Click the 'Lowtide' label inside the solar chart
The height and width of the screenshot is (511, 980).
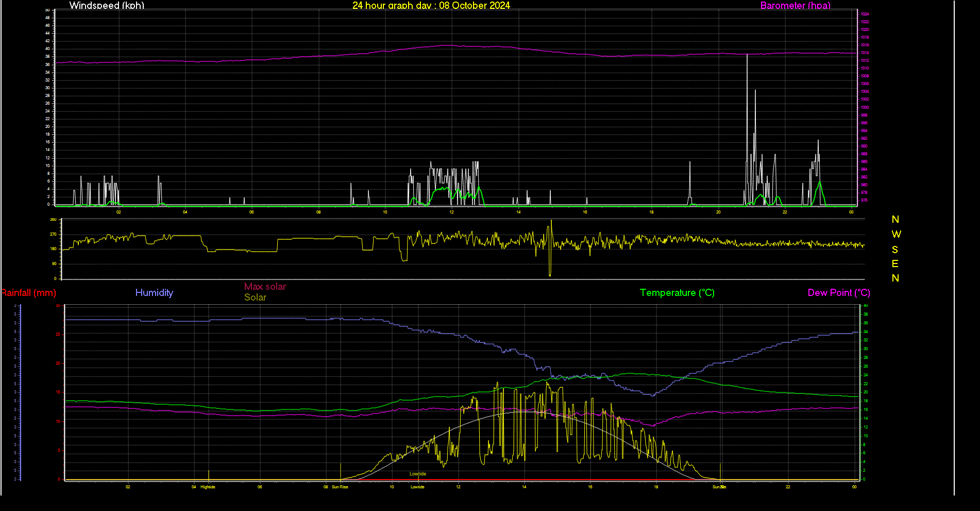[x=418, y=473]
